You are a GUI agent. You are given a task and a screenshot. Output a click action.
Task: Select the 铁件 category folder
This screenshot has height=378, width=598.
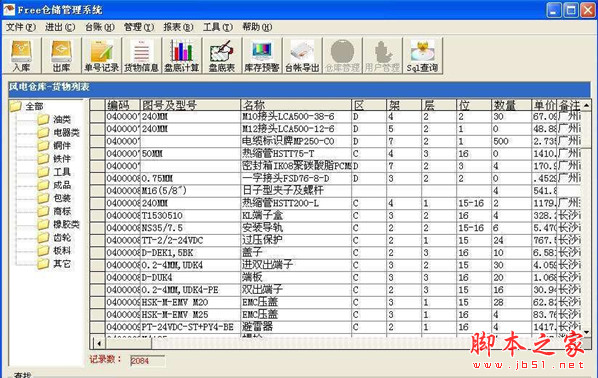click(62, 159)
